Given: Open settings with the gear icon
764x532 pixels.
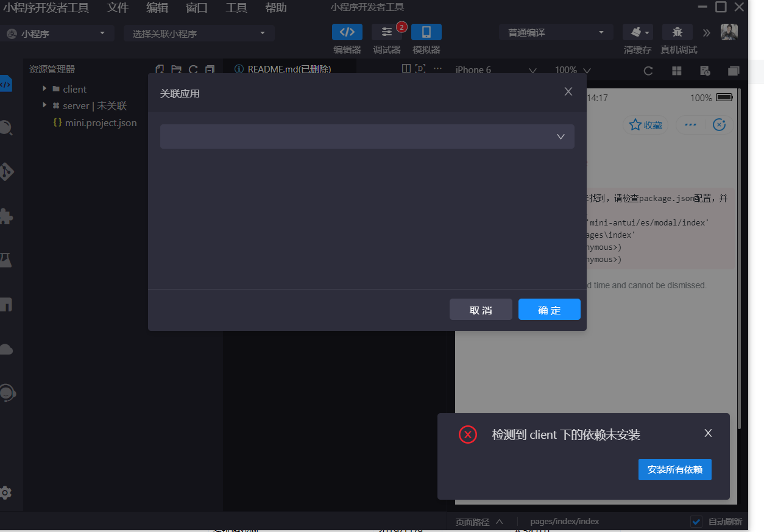Looking at the screenshot, I should click(6, 492).
